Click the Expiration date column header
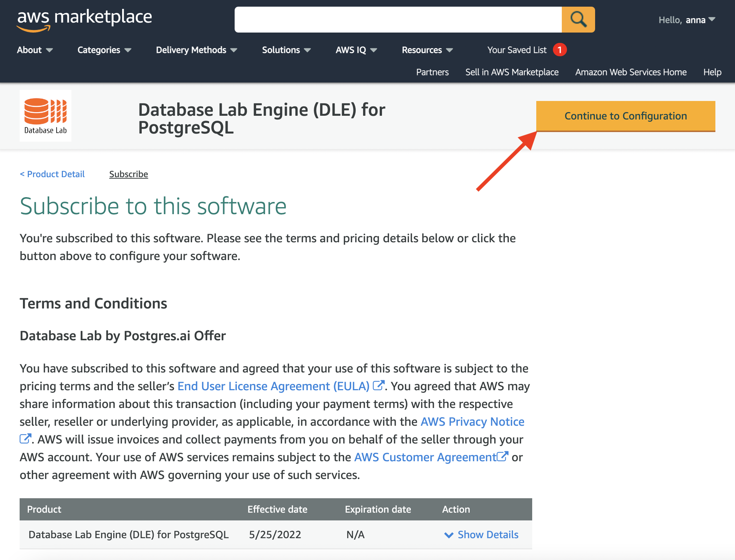 tap(378, 509)
